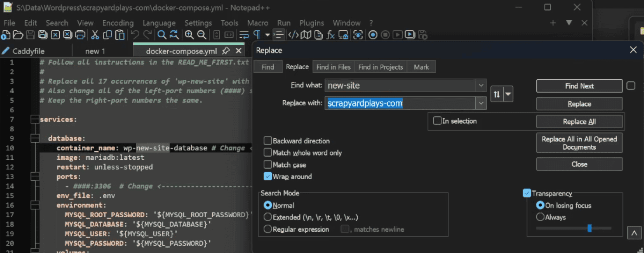
Task: Open the dropdown arrow beside the swap button
Action: (x=508, y=94)
